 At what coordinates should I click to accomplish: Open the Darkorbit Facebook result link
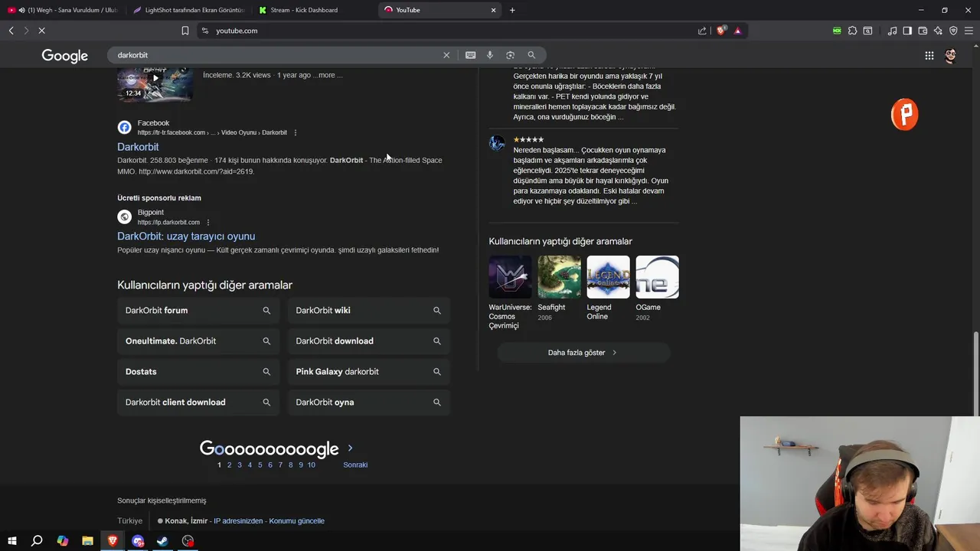pos(138,147)
